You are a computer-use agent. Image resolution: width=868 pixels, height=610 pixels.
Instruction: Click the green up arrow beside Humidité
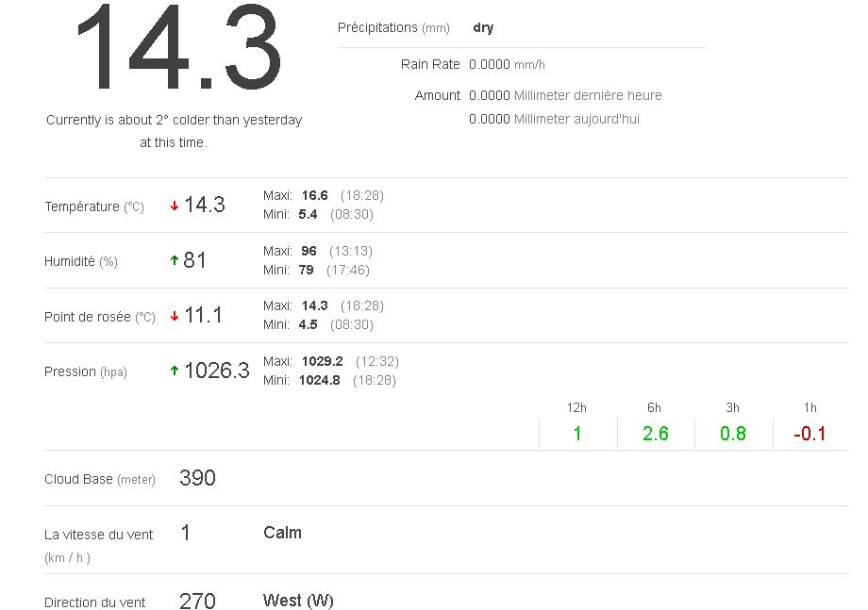coord(175,261)
